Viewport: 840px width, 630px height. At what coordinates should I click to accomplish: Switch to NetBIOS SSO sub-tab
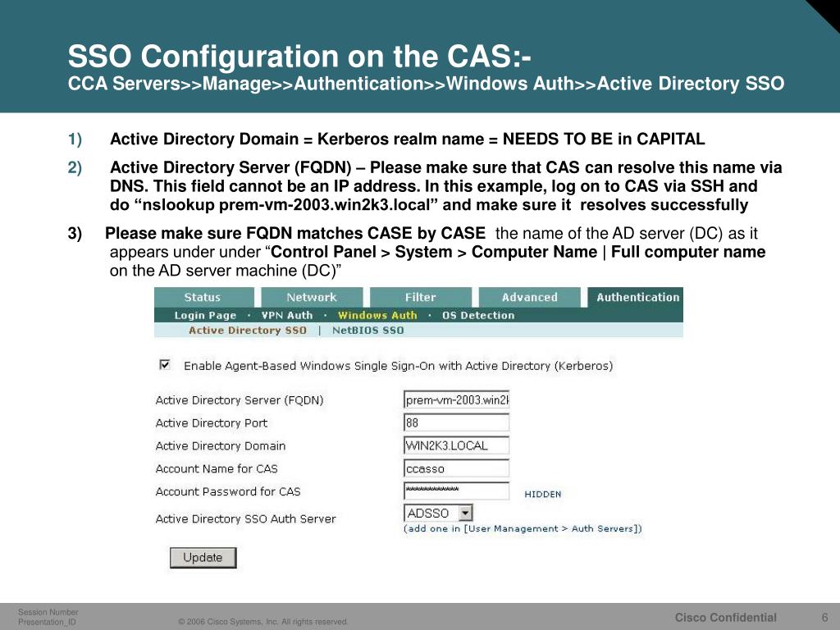coord(368,331)
